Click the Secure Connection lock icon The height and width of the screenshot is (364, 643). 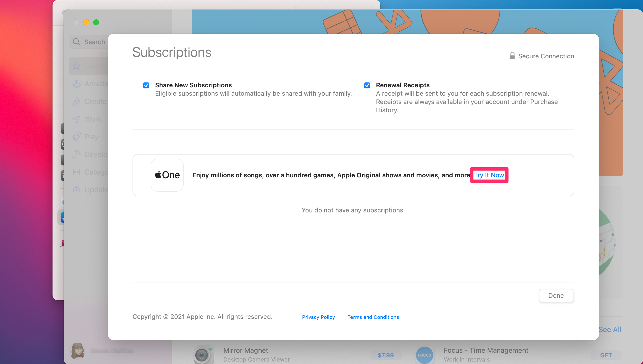point(512,56)
